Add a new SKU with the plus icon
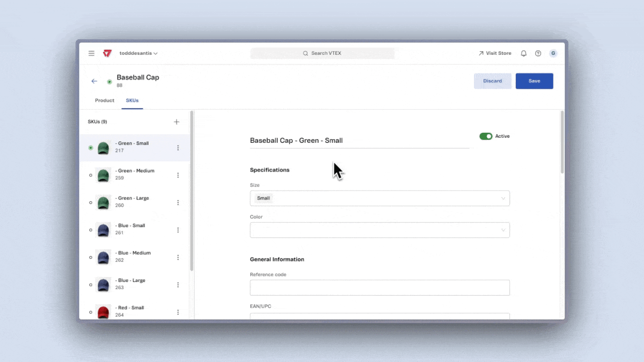Image resolution: width=644 pixels, height=362 pixels. pyautogui.click(x=176, y=122)
